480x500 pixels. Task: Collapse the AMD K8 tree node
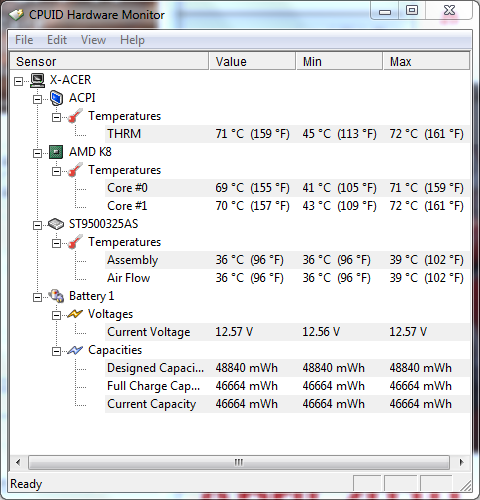click(x=37, y=153)
